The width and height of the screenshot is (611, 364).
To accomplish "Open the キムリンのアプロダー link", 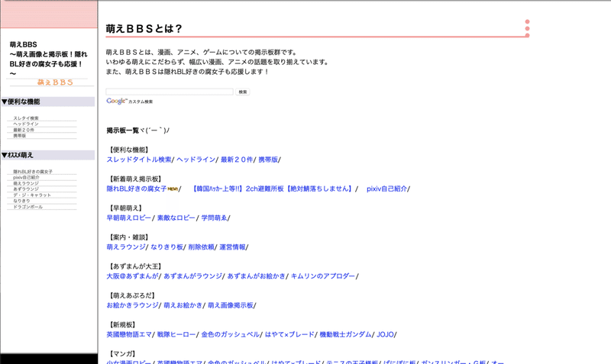I will coord(323,276).
